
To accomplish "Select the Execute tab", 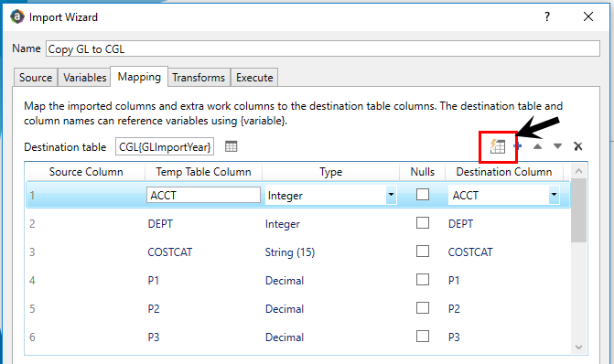I will [x=254, y=78].
